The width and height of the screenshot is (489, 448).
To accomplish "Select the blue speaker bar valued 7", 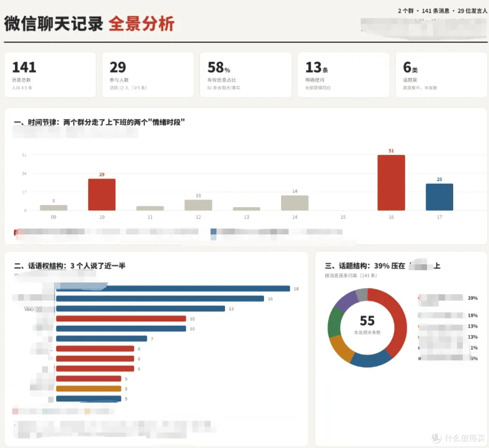I will (x=101, y=338).
